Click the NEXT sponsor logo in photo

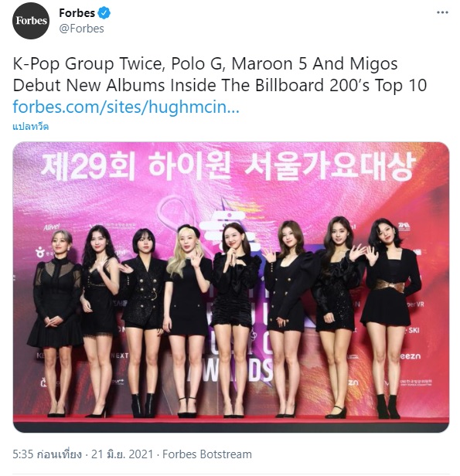coord(120,355)
